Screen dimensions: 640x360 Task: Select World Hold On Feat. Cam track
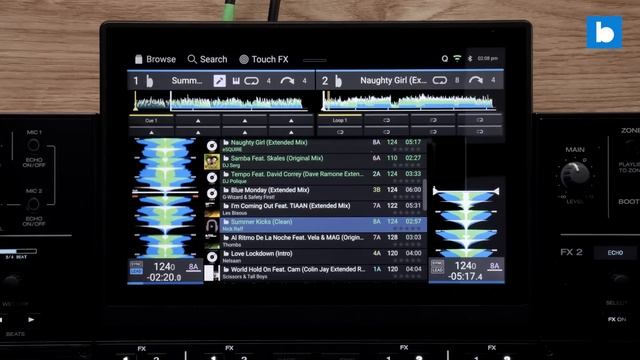(x=324, y=273)
